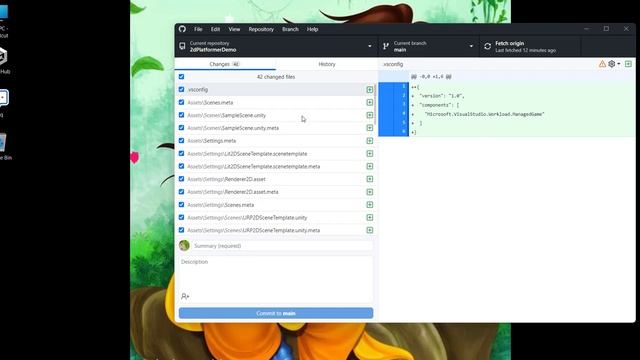This screenshot has width=640, height=360.
Task: Open the File menu
Action: [198, 29]
